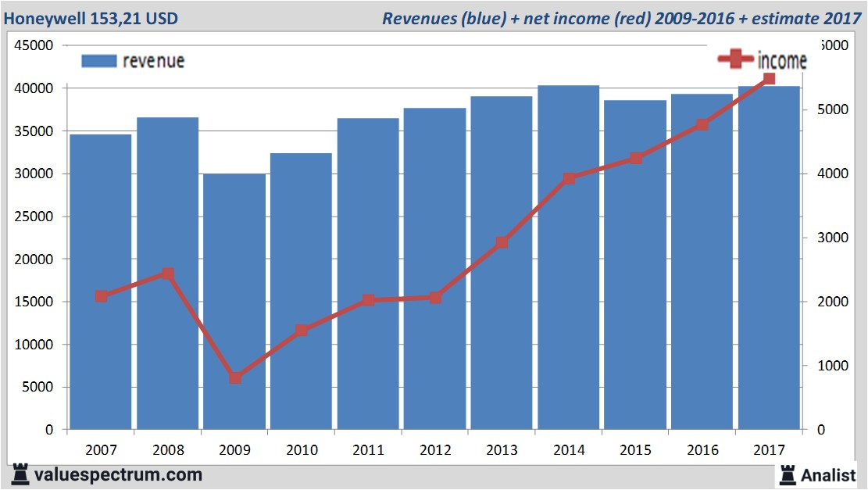Click the 4000 income axis label
Screen dimensions: 868x490
(x=833, y=173)
